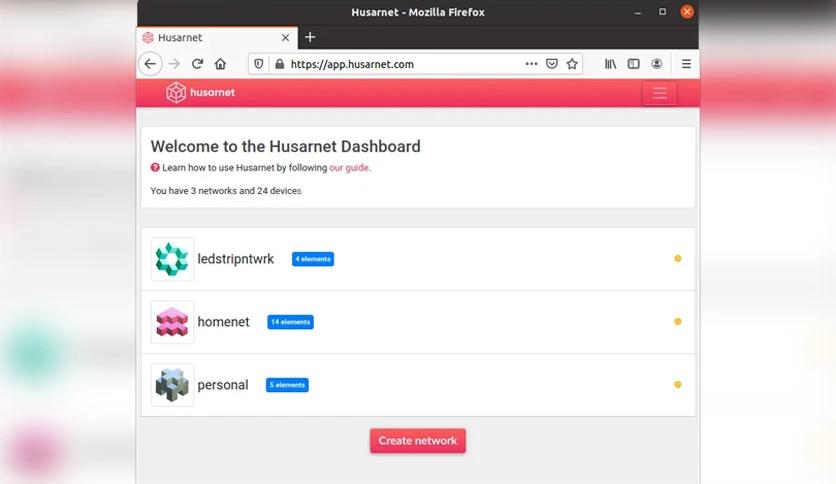Select the Husarnet browser tab
Viewport: 836px width, 484px height.
pos(218,38)
